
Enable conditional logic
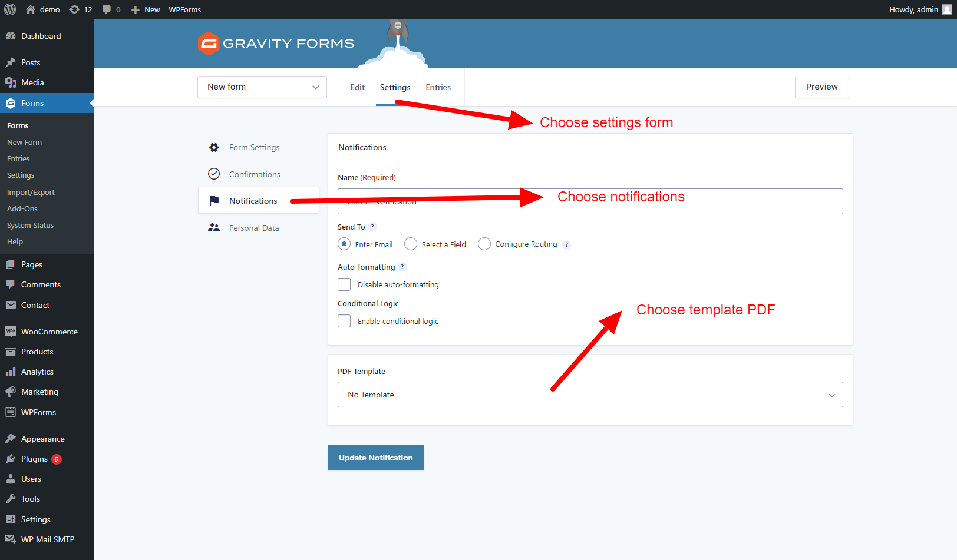(x=344, y=321)
